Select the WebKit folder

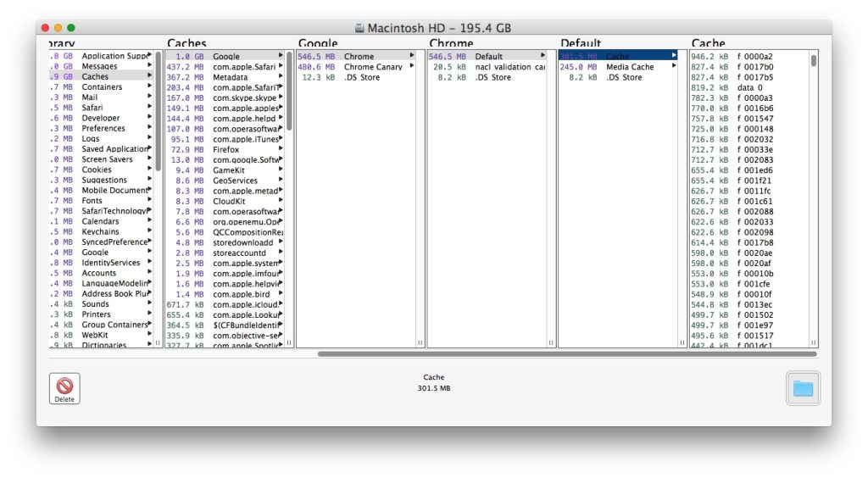pos(102,335)
